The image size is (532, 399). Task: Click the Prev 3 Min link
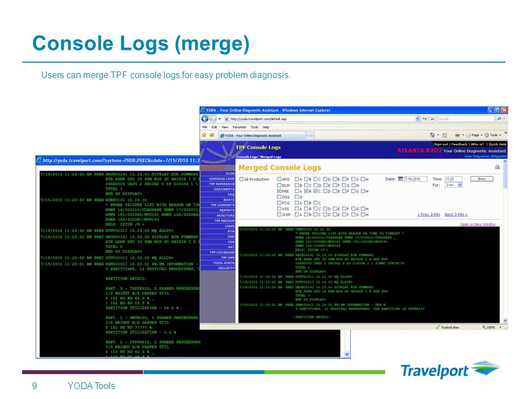(x=428, y=214)
